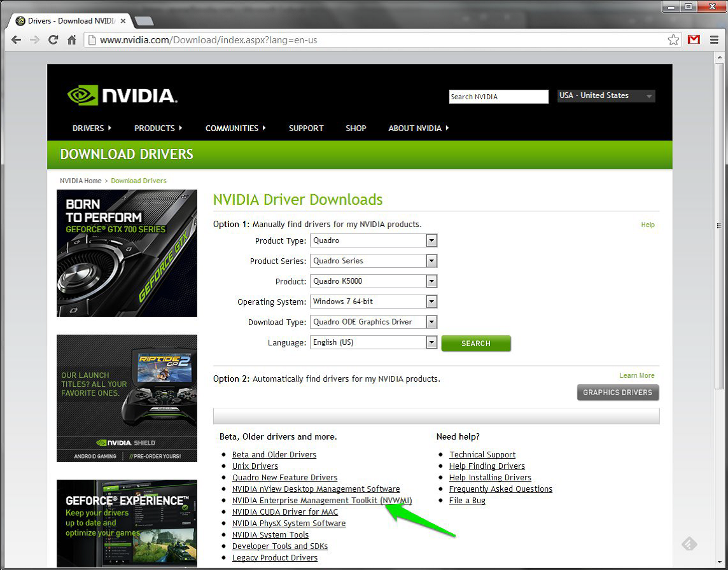
Task: Open a new browser tab
Action: coord(144,21)
